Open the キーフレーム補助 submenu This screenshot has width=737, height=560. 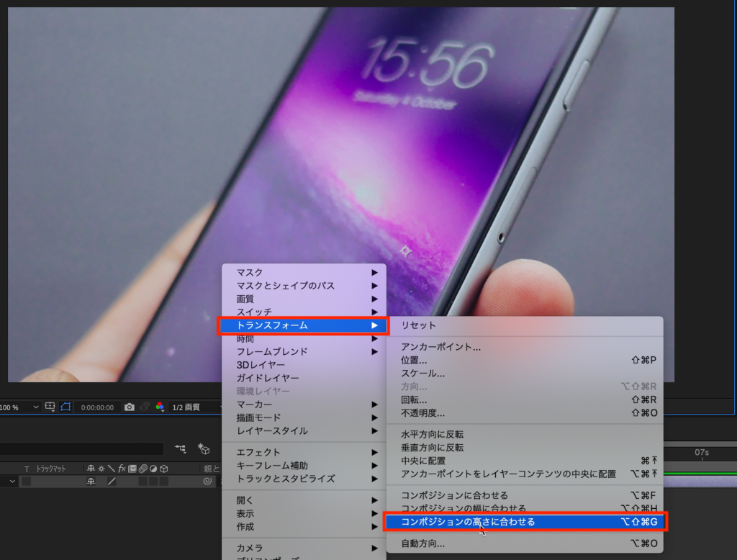click(x=304, y=466)
